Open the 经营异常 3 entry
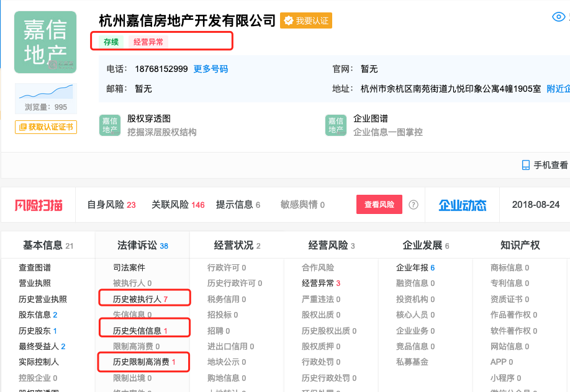 321,283
